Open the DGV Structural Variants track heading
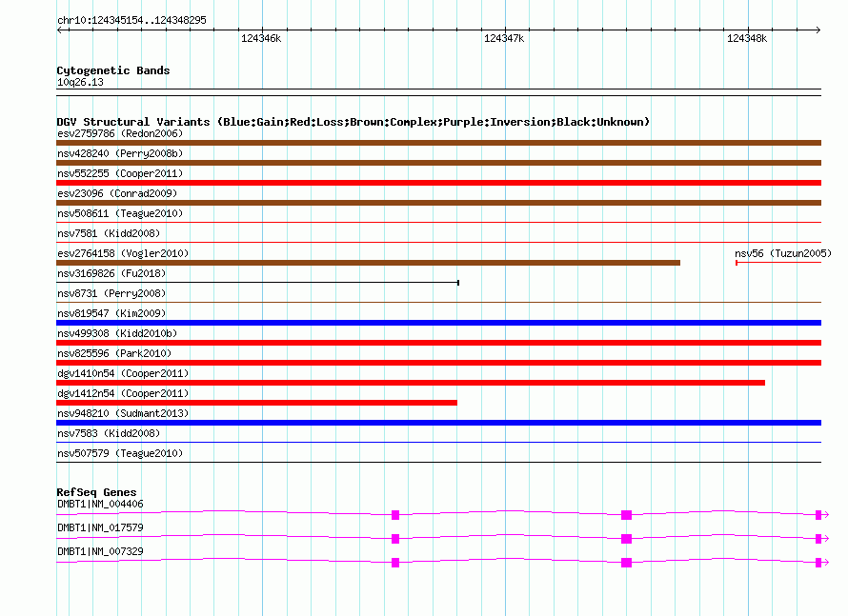Screen dimensions: 848x616 pyautogui.click(x=353, y=122)
